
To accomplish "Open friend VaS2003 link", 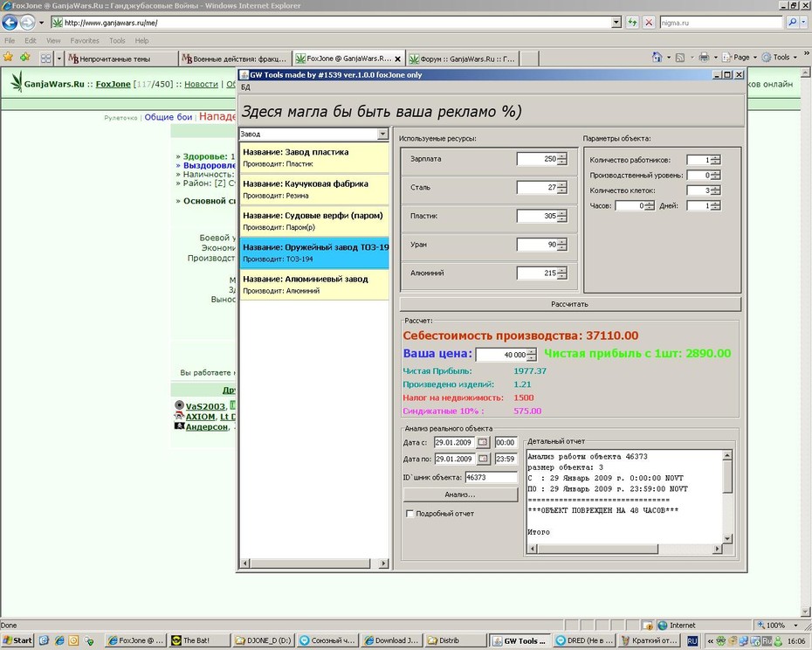I will point(205,406).
